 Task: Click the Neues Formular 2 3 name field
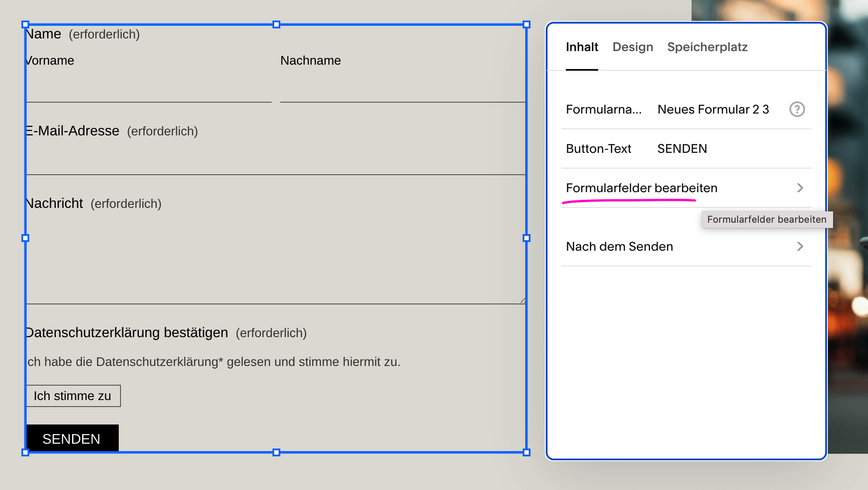coord(713,109)
